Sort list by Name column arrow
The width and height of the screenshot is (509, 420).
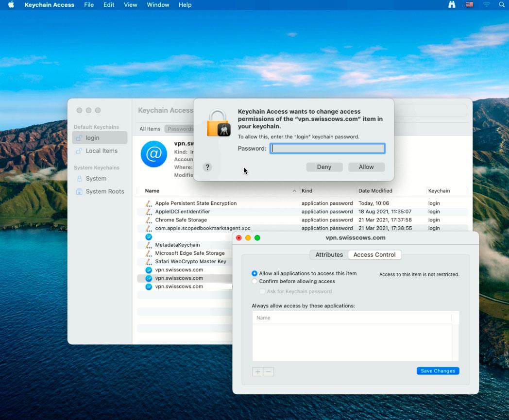pyautogui.click(x=294, y=191)
